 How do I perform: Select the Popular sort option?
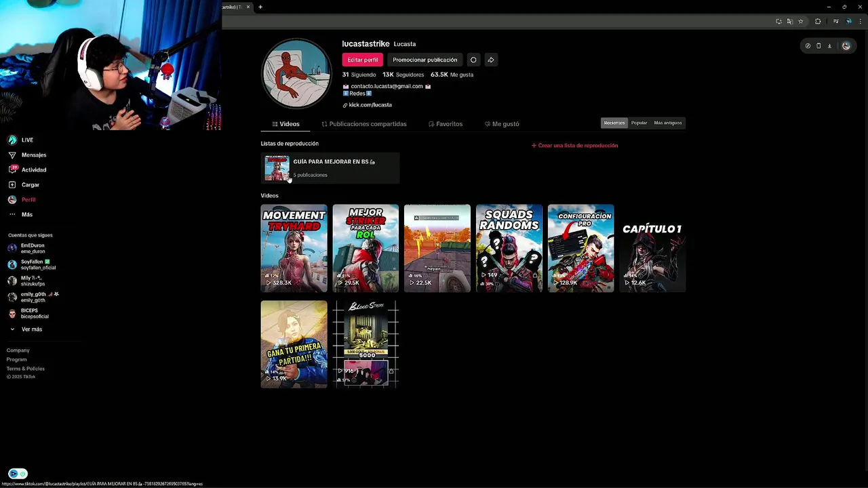(639, 123)
